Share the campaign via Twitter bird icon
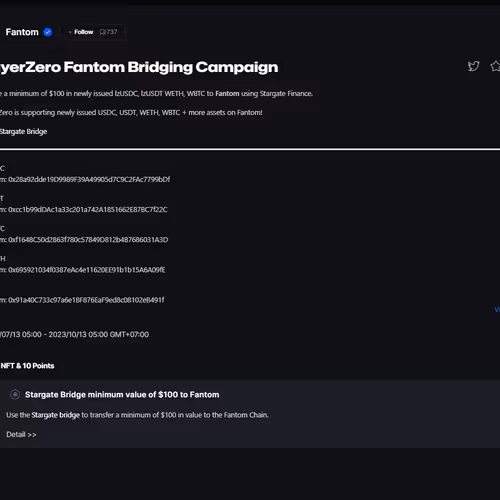500x500 pixels. tap(473, 66)
